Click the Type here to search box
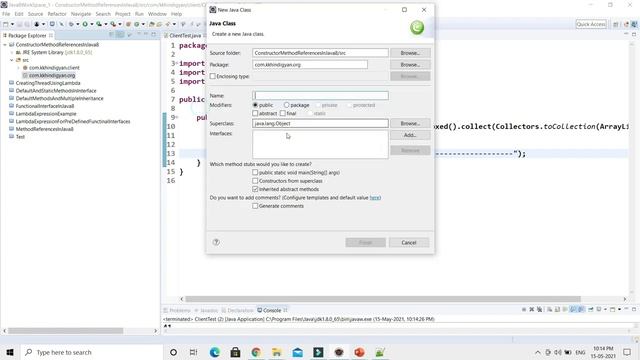 pyautogui.click(x=91, y=352)
